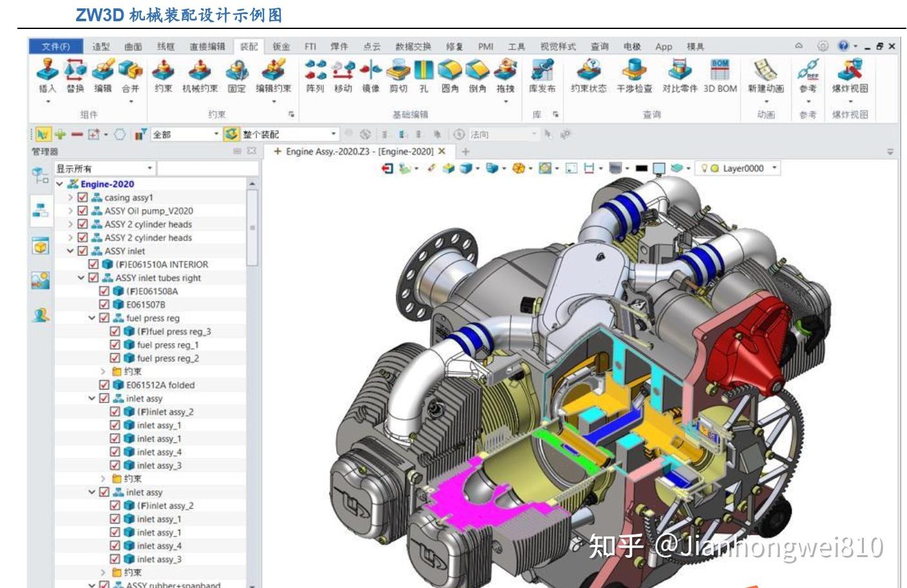This screenshot has height=588, width=907.
Task: Open the 数据交换 data exchange tab
Action: tap(414, 46)
